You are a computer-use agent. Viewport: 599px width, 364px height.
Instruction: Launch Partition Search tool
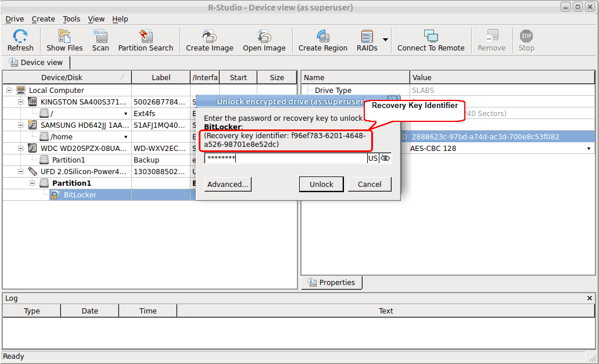146,40
